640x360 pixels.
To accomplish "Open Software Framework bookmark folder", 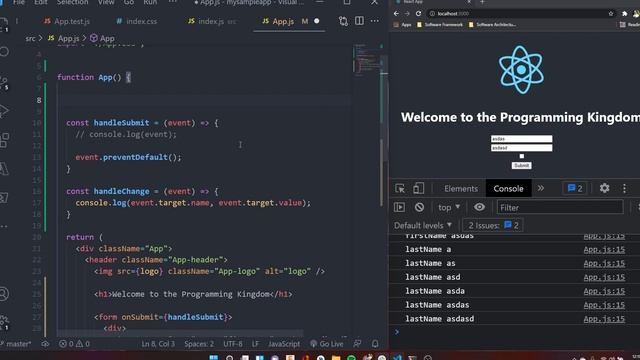I will [x=440, y=24].
